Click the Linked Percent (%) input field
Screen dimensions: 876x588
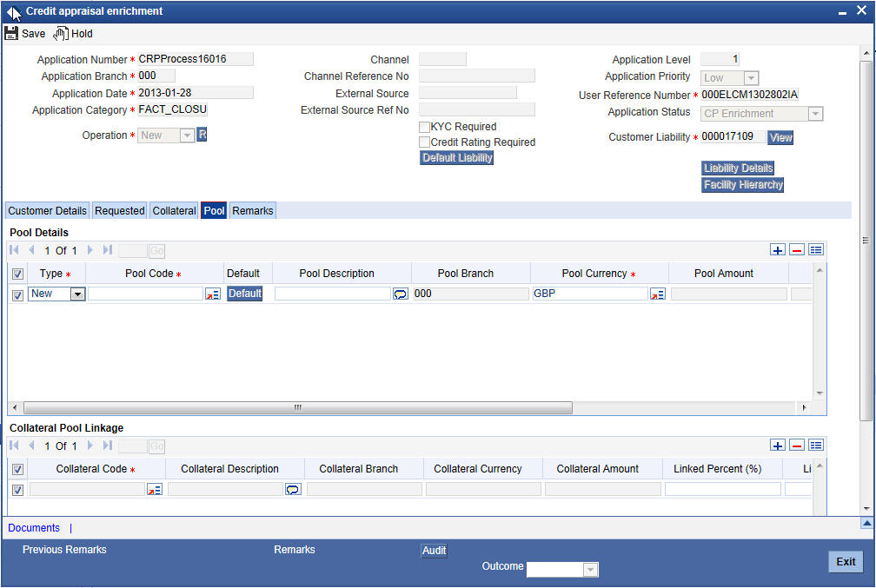[x=723, y=490]
